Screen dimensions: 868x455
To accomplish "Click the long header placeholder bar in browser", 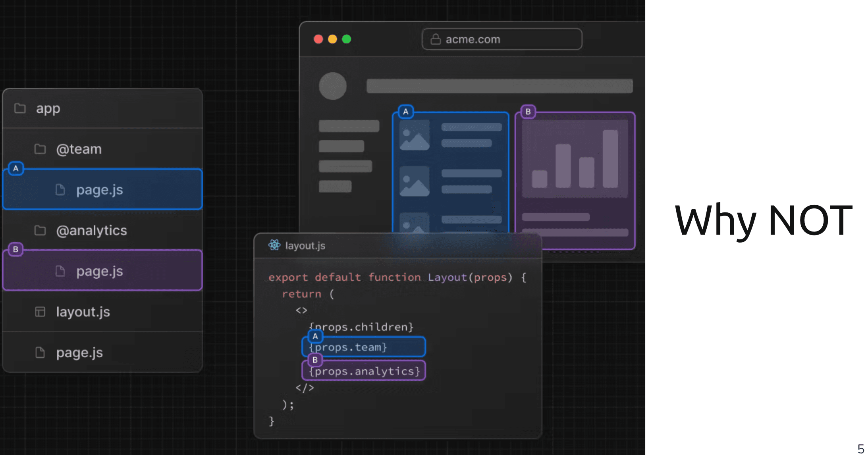I will pyautogui.click(x=500, y=86).
